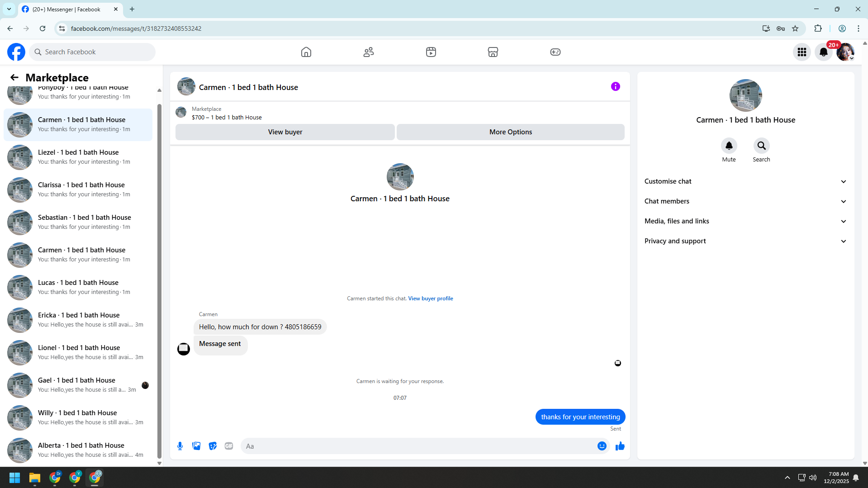Open the Marketplace store icon
Viewport: 868px width, 488px height.
coord(493,52)
